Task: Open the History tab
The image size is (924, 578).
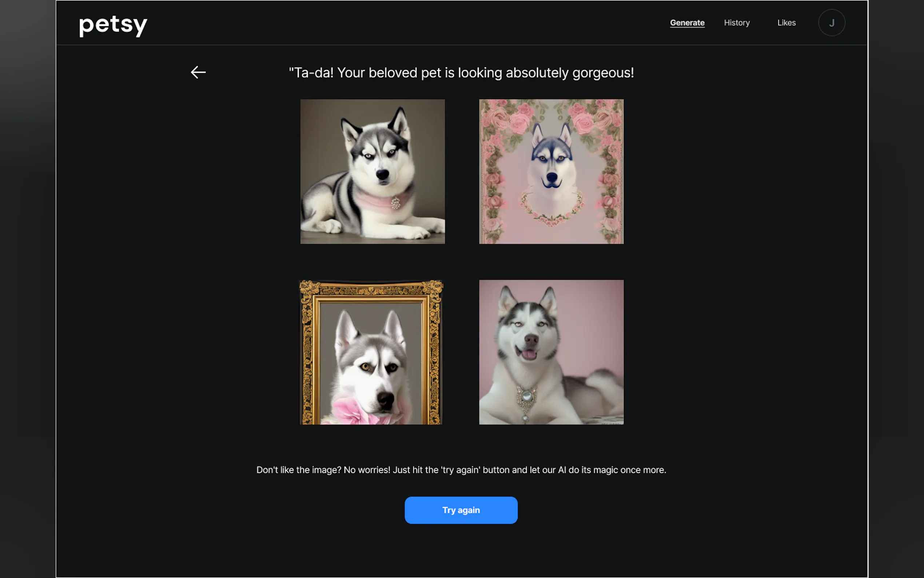Action: pos(736,23)
